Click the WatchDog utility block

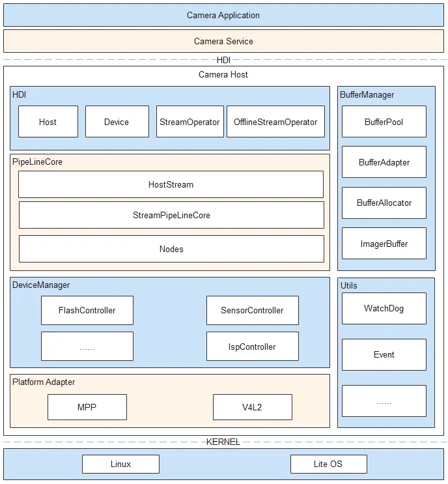tap(384, 308)
